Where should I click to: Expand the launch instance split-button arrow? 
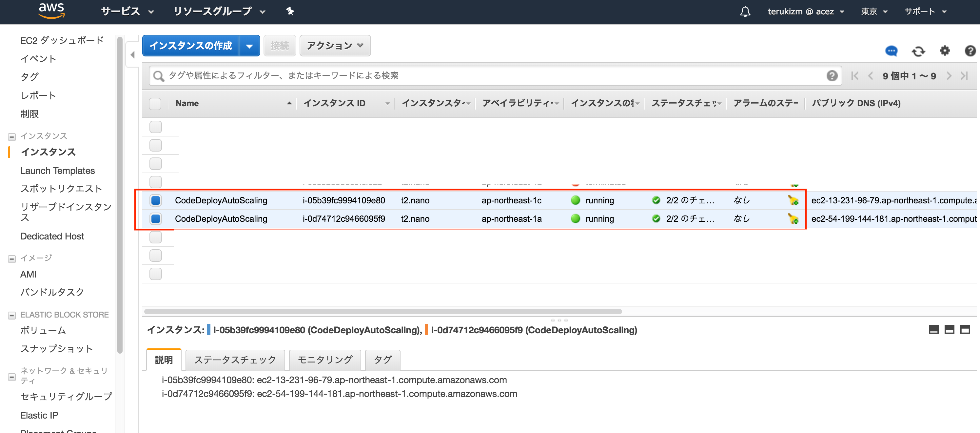[249, 46]
